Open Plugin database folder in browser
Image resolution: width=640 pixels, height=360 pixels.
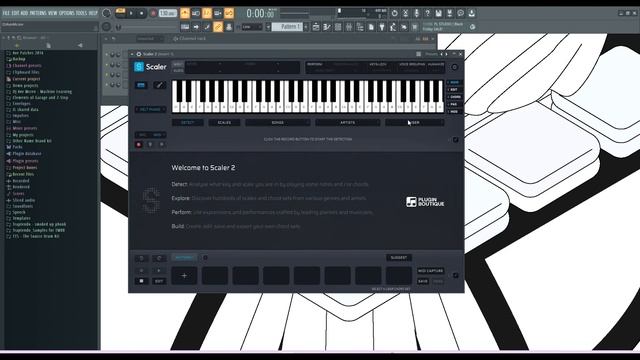(x=27, y=154)
